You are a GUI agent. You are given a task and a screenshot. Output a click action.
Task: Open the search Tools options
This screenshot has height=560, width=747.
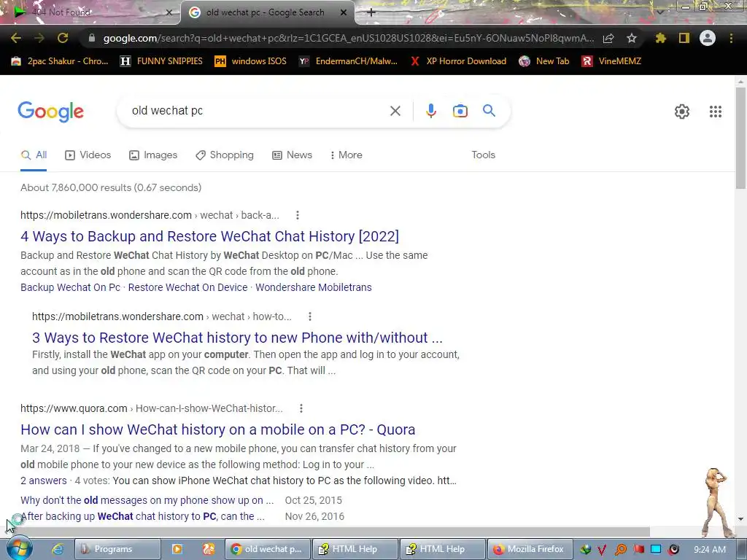click(483, 155)
